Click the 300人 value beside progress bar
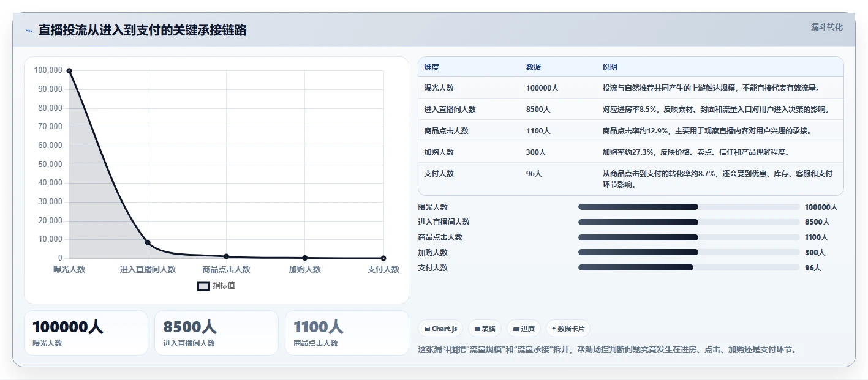This screenshot has height=380, width=868. tap(815, 252)
